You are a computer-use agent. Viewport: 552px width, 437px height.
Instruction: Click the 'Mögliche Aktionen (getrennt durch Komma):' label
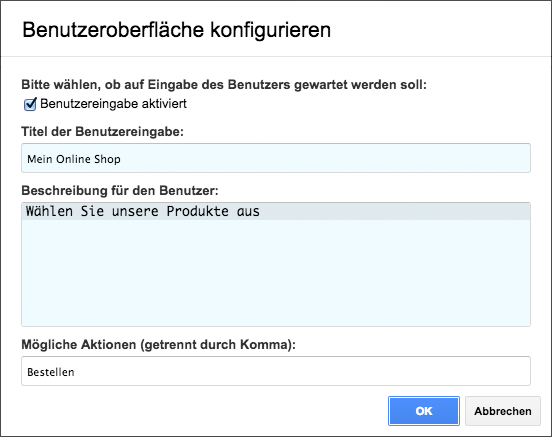159,344
